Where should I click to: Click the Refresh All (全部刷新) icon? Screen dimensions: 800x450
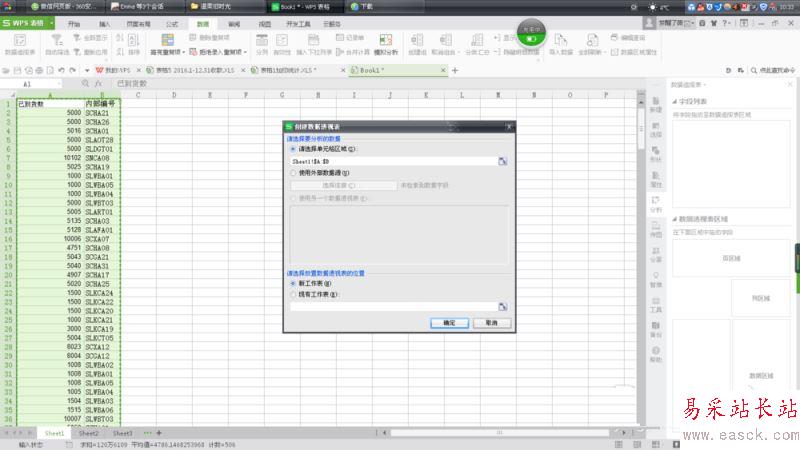(x=592, y=40)
